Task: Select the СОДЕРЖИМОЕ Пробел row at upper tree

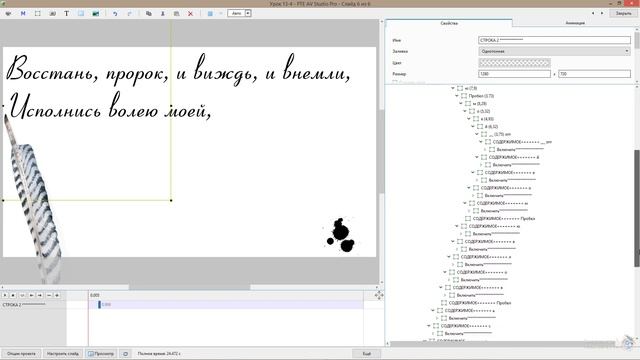Action: [x=504, y=219]
